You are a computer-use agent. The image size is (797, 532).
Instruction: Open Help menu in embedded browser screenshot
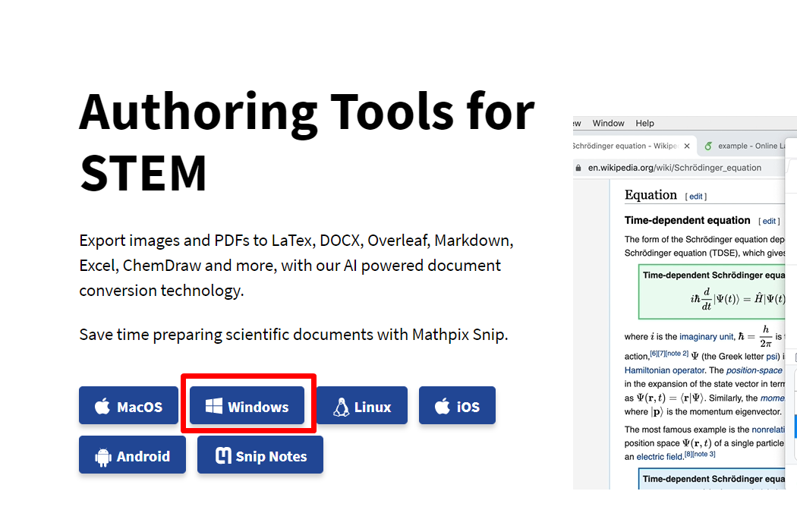pos(644,123)
